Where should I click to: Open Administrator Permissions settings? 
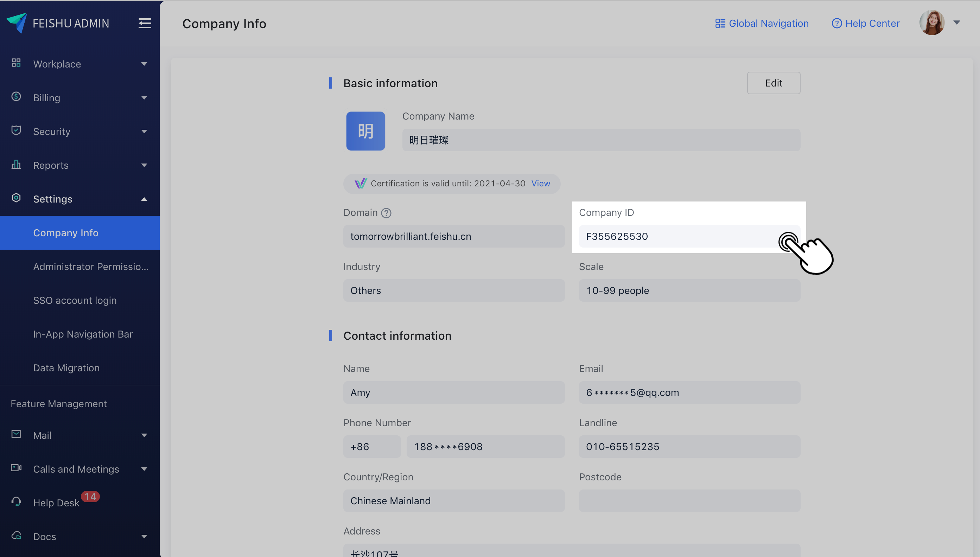pos(90,266)
